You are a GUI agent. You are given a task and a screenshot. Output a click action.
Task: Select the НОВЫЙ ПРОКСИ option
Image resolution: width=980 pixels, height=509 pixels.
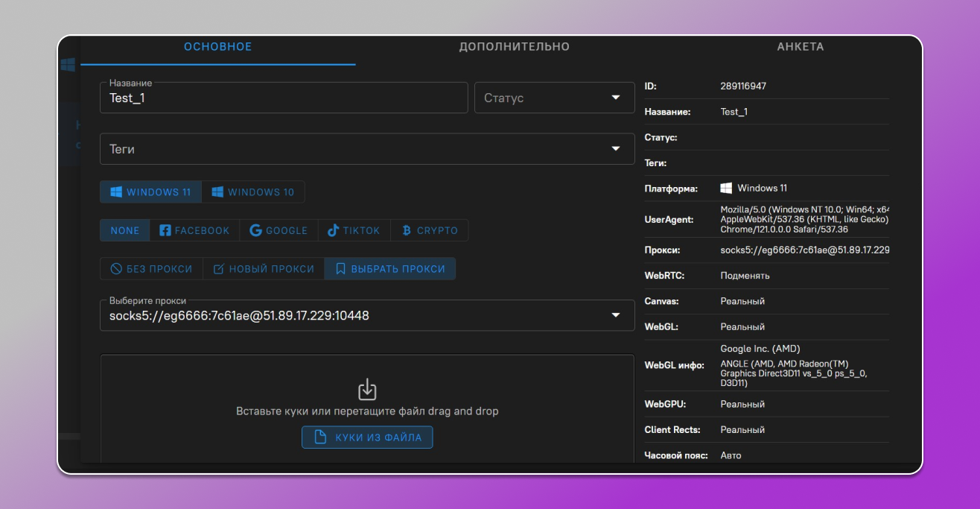pos(264,269)
